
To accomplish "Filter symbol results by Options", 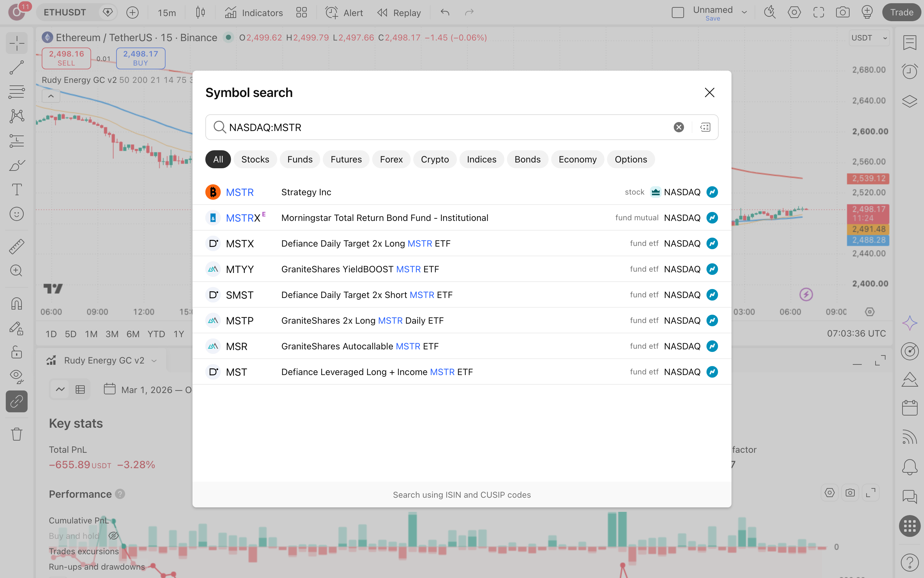I will (631, 159).
